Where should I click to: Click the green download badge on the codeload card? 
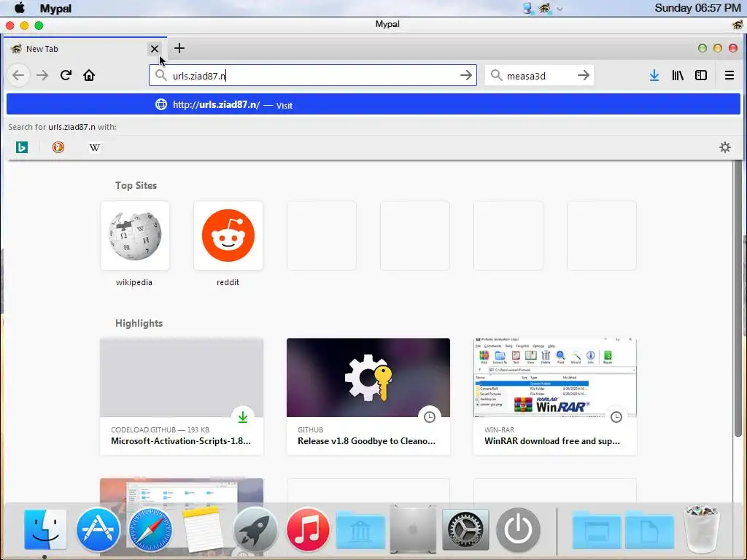[243, 417]
